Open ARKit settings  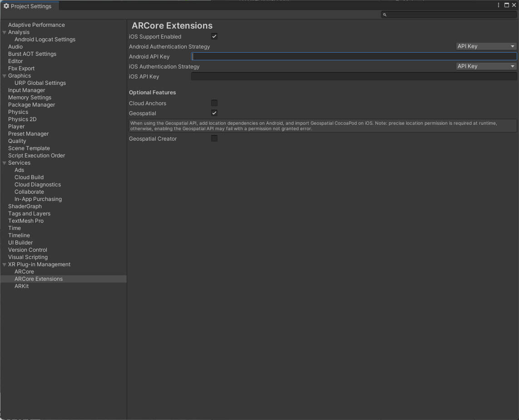click(21, 287)
